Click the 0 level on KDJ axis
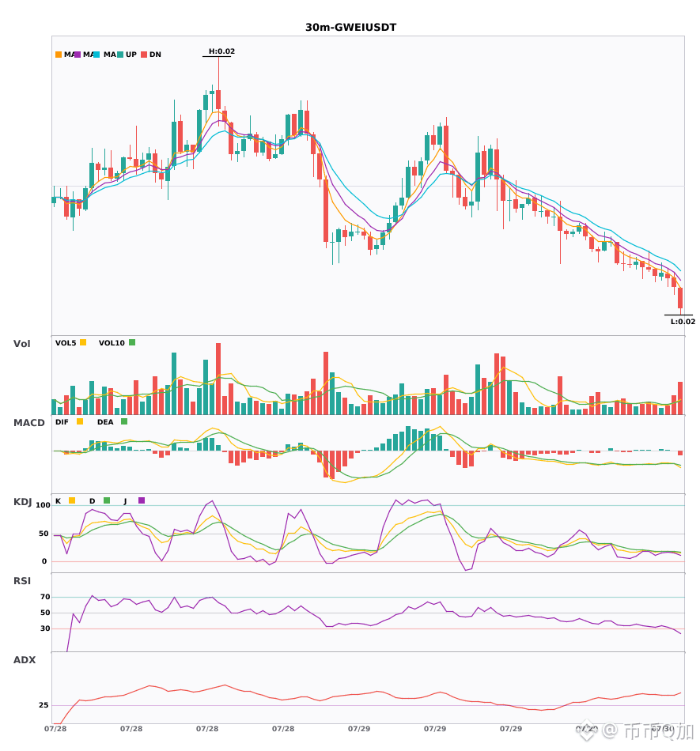The height and width of the screenshot is (751, 700). (44, 561)
